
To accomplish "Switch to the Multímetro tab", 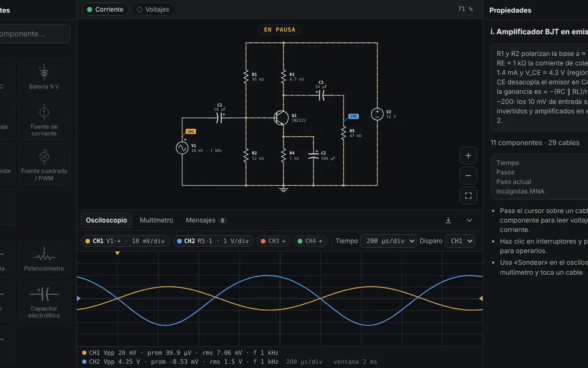I will point(156,220).
